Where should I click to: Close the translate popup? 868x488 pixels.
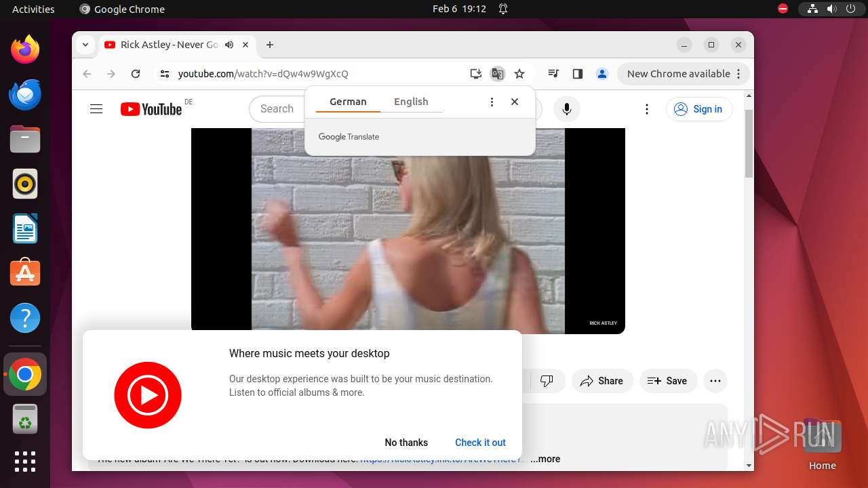coord(515,102)
